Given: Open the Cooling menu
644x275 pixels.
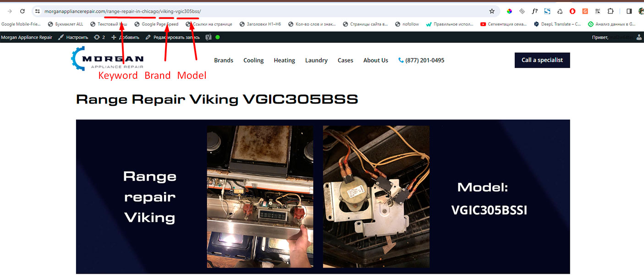Looking at the screenshot, I should (253, 60).
